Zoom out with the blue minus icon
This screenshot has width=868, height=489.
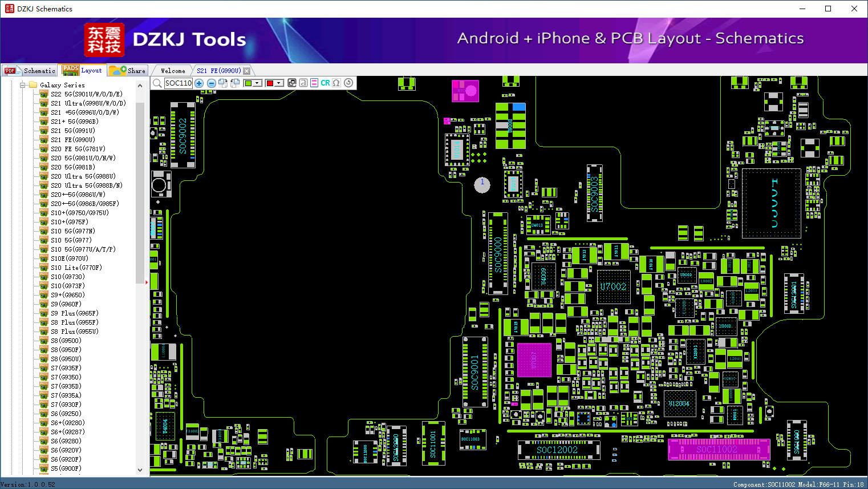pos(211,83)
